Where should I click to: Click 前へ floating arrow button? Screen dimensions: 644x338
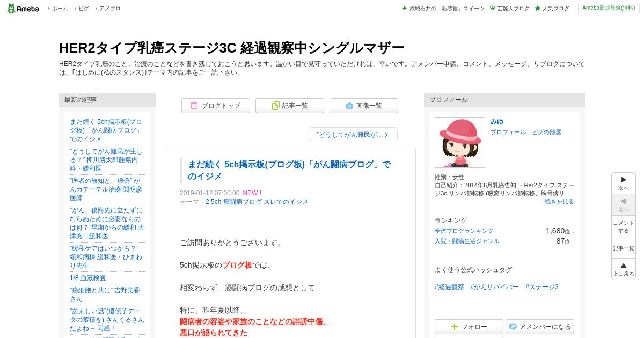[x=624, y=205]
